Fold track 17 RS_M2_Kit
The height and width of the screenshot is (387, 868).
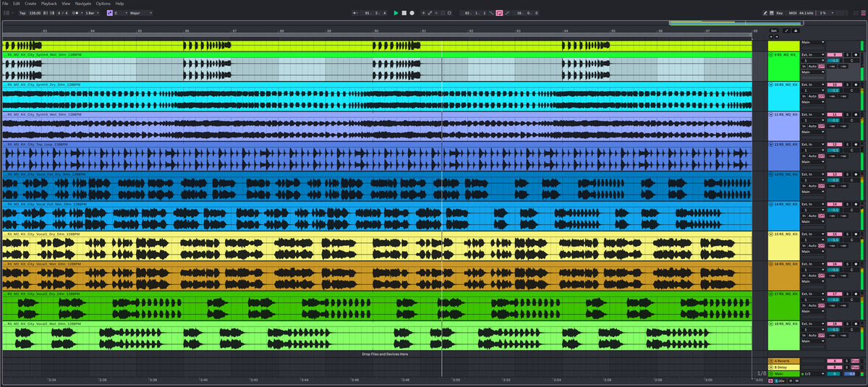771,294
